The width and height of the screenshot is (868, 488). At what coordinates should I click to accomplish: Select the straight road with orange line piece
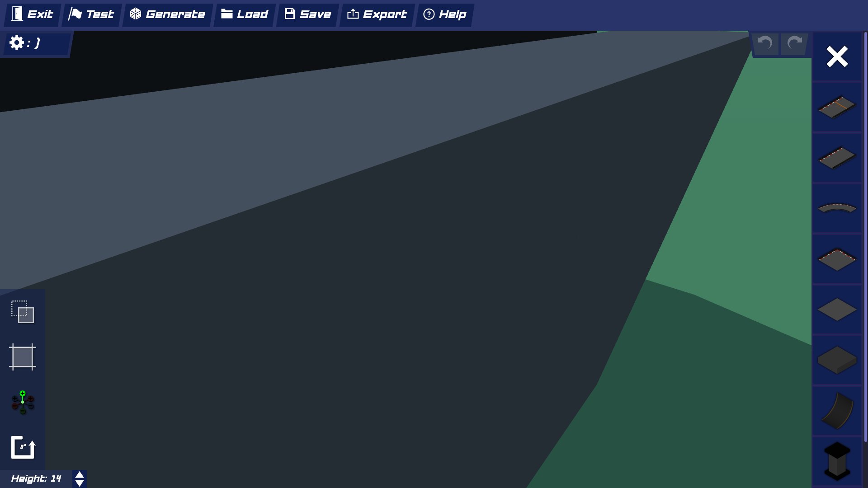(837, 107)
